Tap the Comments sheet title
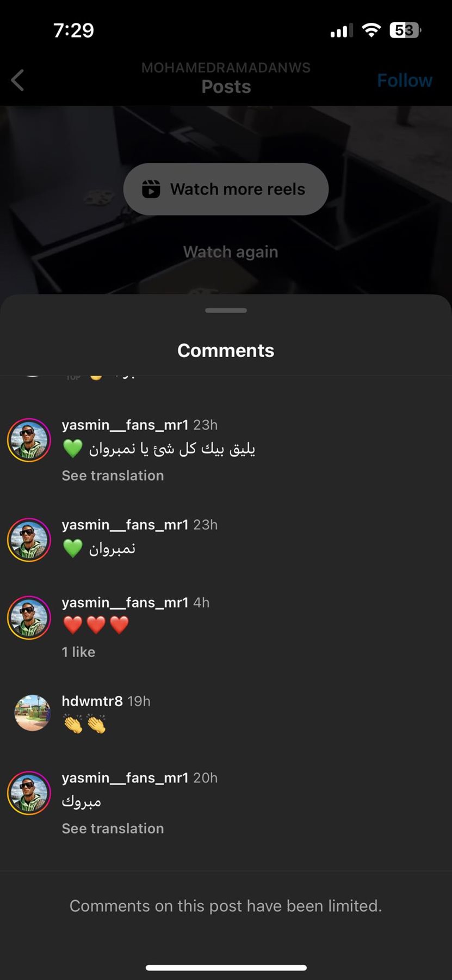The height and width of the screenshot is (980, 452). [226, 350]
